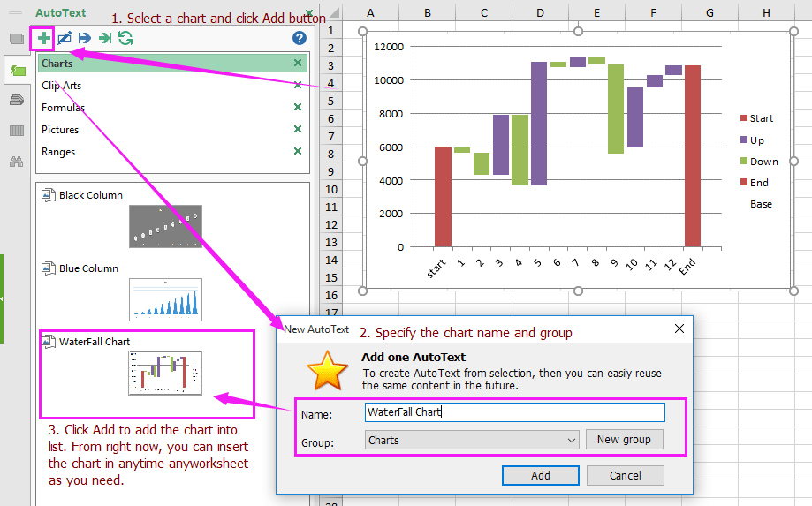Insert the Blue Column chart thumbnail
The width and height of the screenshot is (812, 506).
[x=165, y=299]
